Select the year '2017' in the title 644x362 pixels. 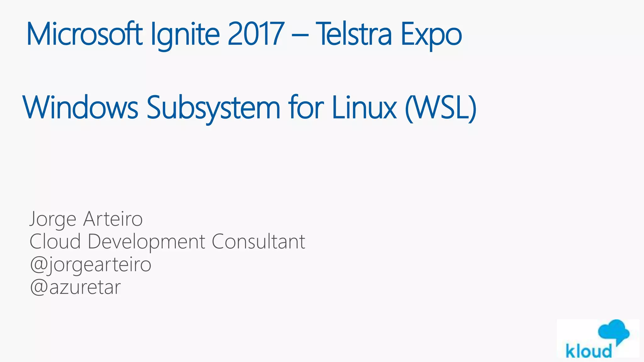pos(256,33)
